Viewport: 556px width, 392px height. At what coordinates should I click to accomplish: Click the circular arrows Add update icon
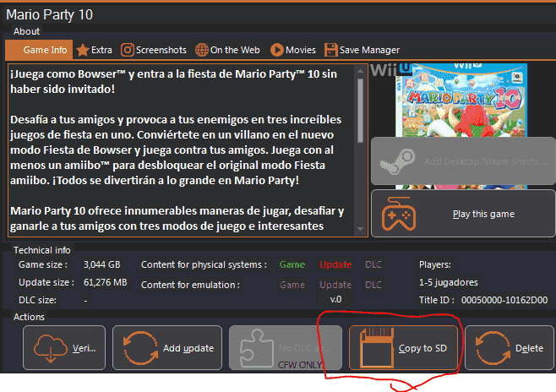[x=140, y=348]
